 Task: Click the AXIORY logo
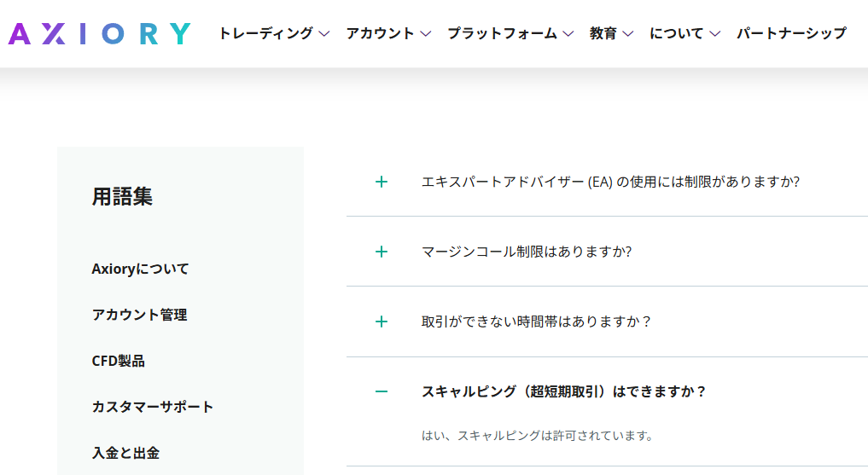(99, 34)
